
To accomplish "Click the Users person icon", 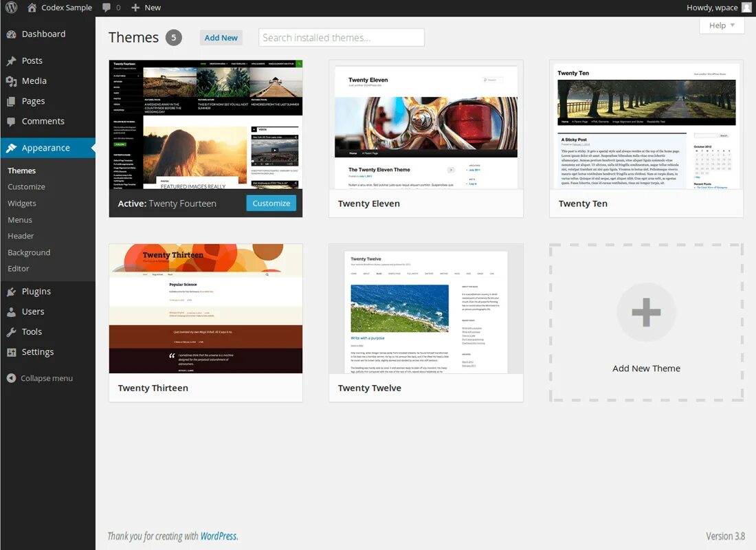I will (x=12, y=311).
